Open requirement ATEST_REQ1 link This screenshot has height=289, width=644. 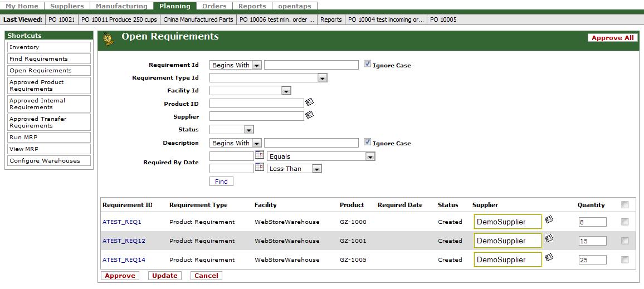point(122,222)
